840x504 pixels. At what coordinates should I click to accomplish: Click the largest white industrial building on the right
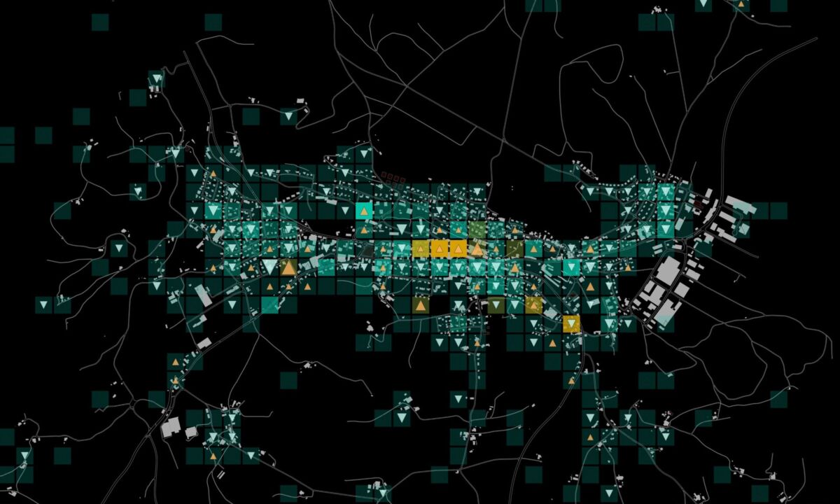pos(669,270)
